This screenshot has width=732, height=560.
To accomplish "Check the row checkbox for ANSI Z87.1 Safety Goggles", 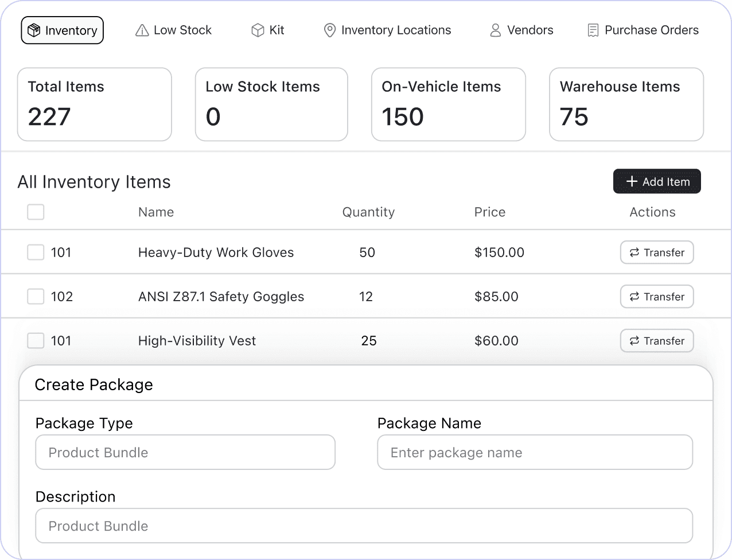I will (x=36, y=296).
